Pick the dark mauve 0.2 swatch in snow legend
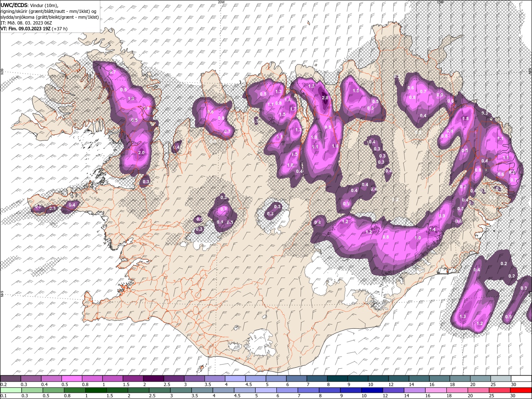532x399 pixels. click(x=10, y=379)
